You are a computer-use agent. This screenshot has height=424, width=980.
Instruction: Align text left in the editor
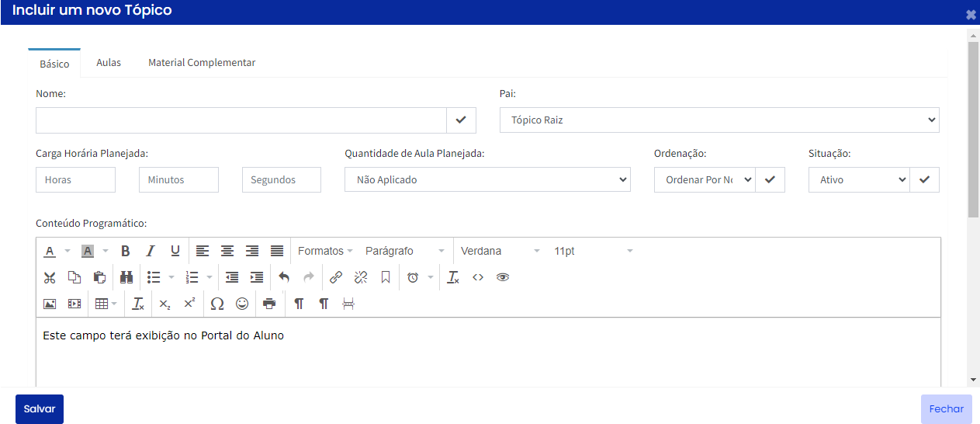pos(203,251)
